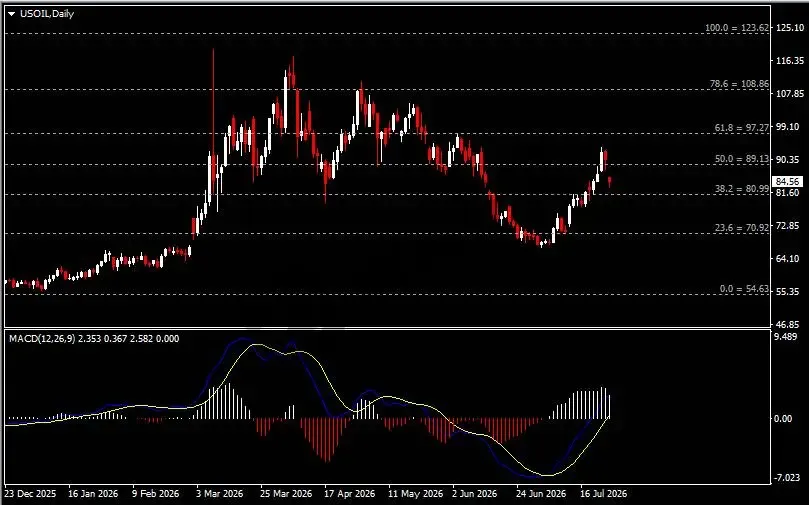Select the 23.6 = 70.92 Fibonacci level

click(741, 227)
